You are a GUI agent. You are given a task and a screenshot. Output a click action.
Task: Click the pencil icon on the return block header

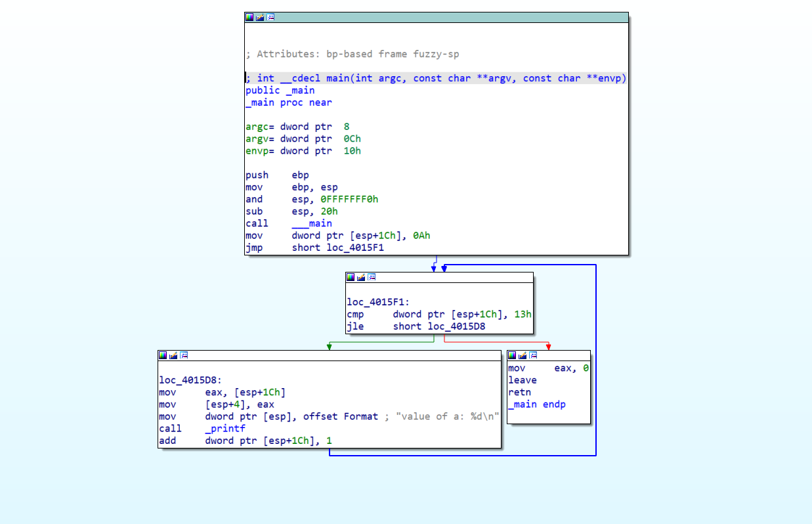[x=523, y=355]
